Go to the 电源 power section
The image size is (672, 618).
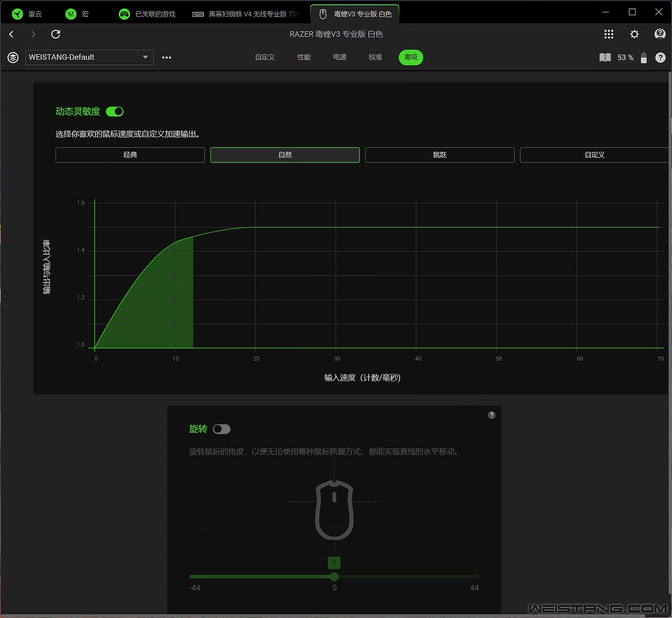[340, 57]
